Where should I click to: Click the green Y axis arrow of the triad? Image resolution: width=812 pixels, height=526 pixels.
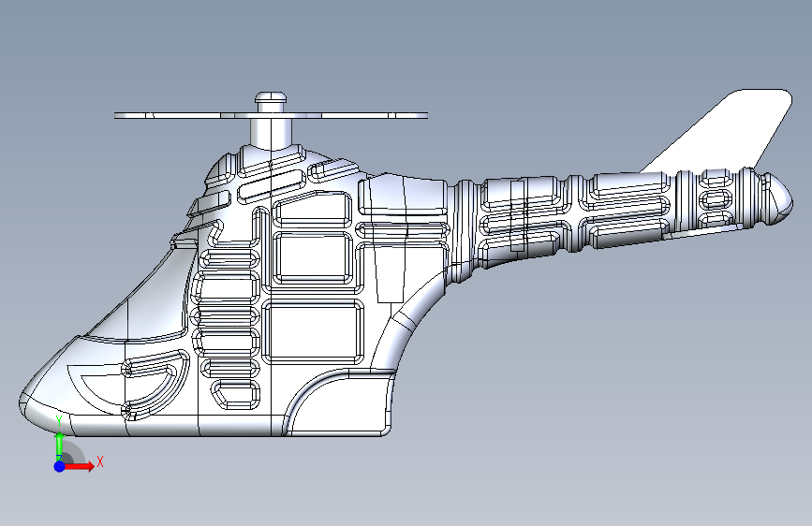pos(60,445)
